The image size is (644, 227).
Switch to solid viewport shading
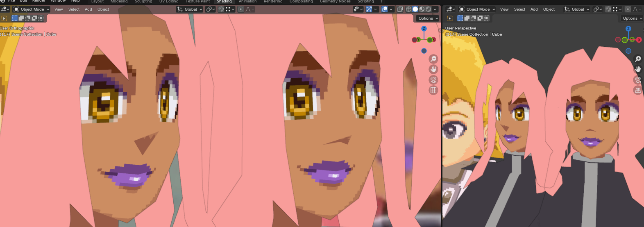[415, 9]
